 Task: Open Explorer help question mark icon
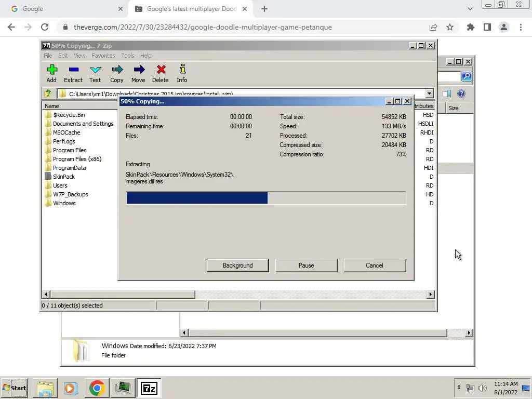(461, 94)
